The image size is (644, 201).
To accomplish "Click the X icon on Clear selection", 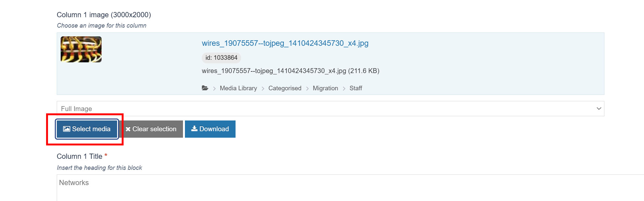I will tap(128, 129).
